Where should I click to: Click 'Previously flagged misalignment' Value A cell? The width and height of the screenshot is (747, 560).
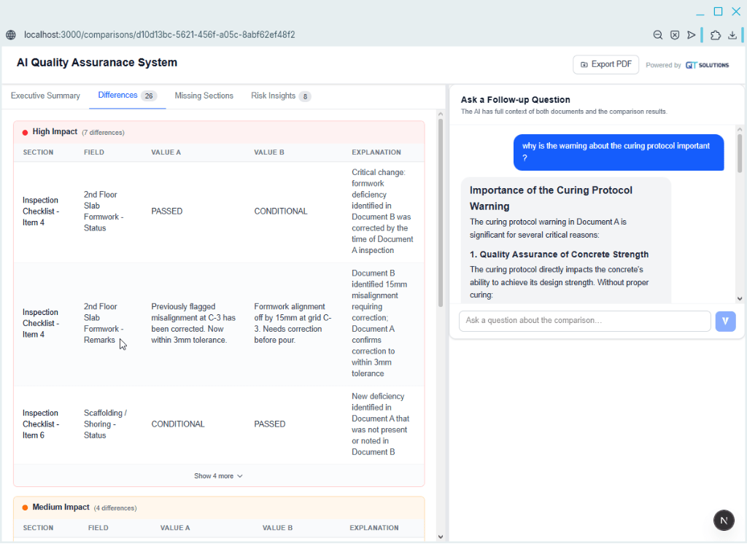pyautogui.click(x=193, y=323)
